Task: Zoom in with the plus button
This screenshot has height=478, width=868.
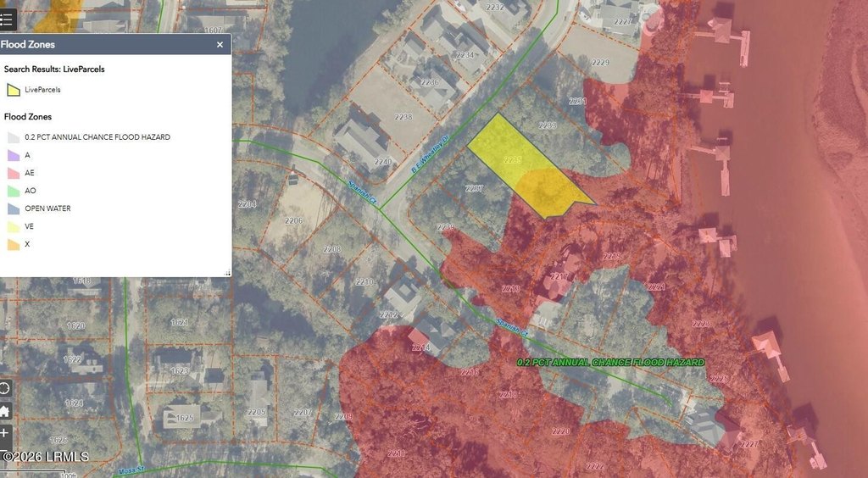Action: (x=5, y=433)
